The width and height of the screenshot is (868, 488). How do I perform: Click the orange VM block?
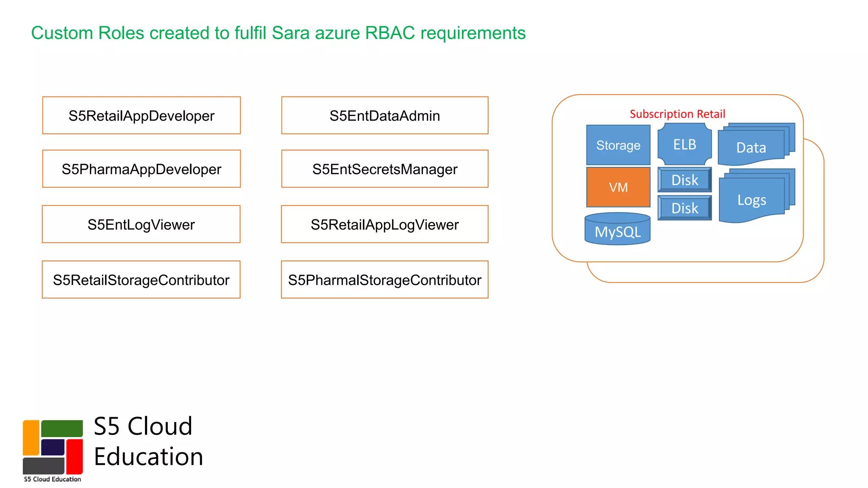pos(618,187)
